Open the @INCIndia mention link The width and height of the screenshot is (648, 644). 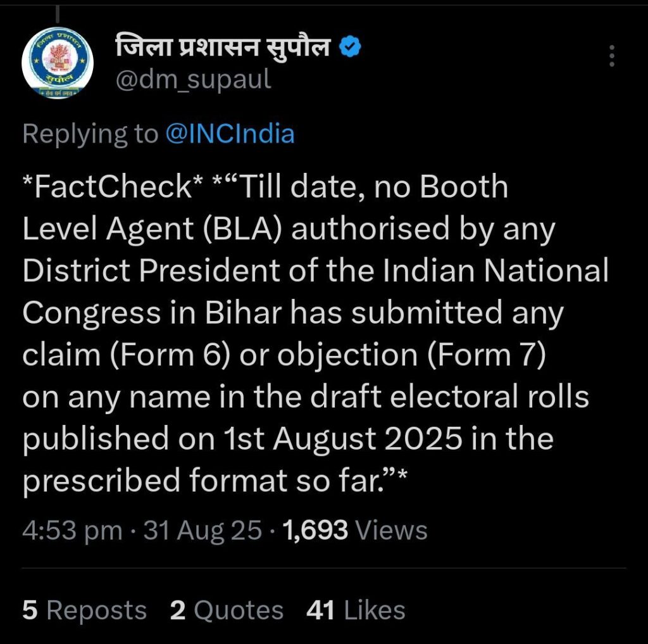230,134
